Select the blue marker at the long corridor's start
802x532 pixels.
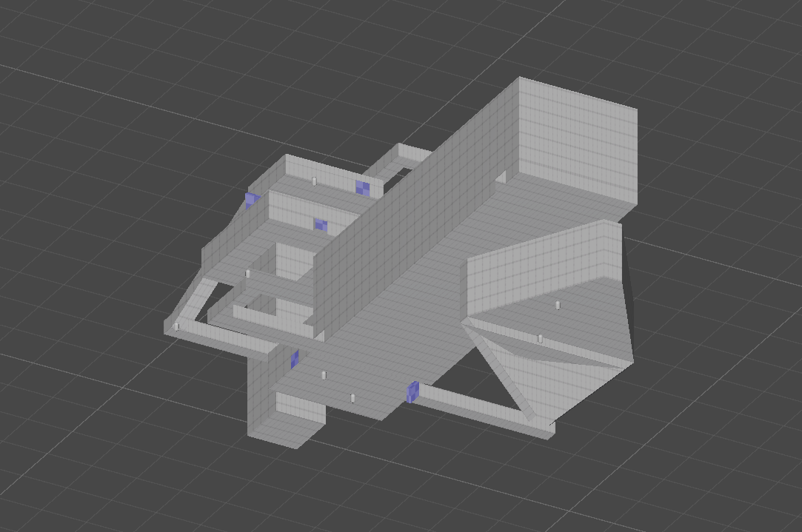coord(412,392)
